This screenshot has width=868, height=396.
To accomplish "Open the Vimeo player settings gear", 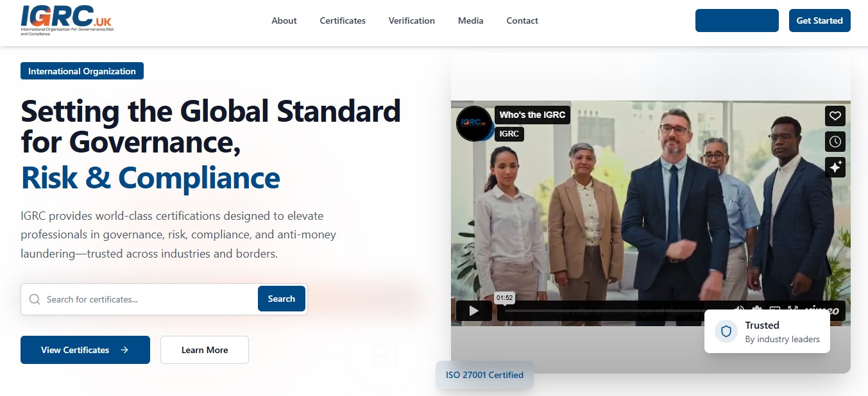I will (756, 309).
